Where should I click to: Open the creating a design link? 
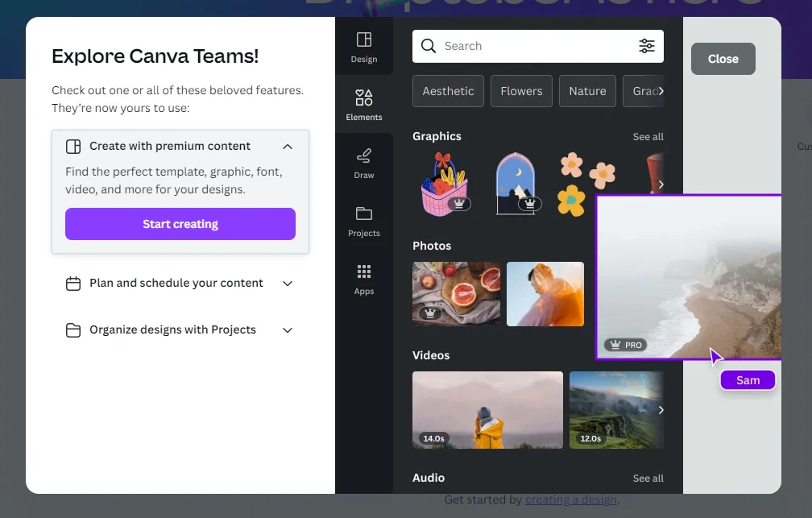570,499
